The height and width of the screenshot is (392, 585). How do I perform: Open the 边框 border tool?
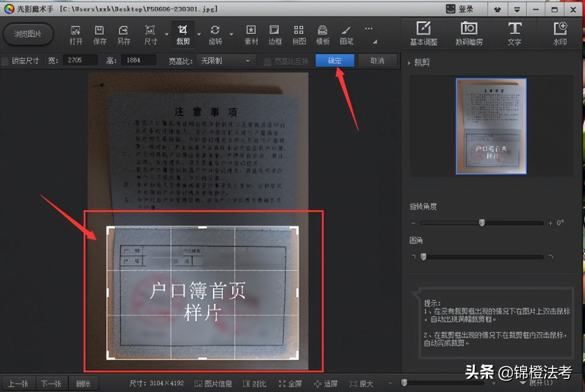(275, 33)
